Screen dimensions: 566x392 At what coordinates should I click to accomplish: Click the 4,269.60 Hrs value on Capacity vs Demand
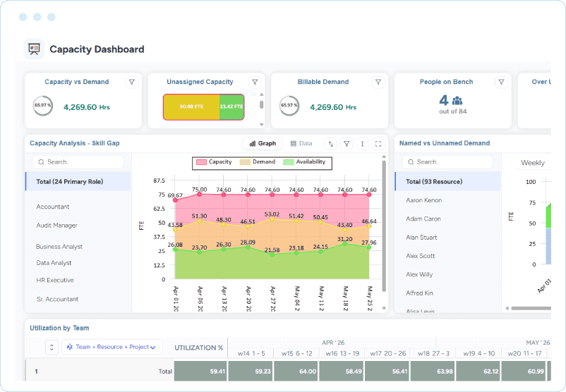87,107
